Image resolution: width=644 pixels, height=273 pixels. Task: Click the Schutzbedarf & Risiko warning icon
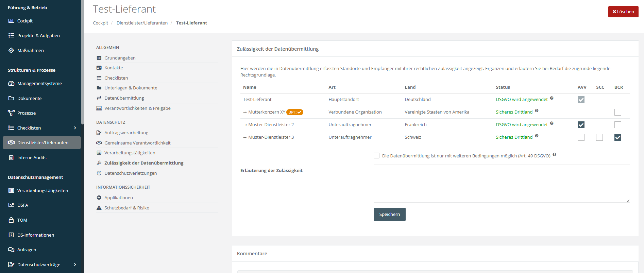coord(99,208)
